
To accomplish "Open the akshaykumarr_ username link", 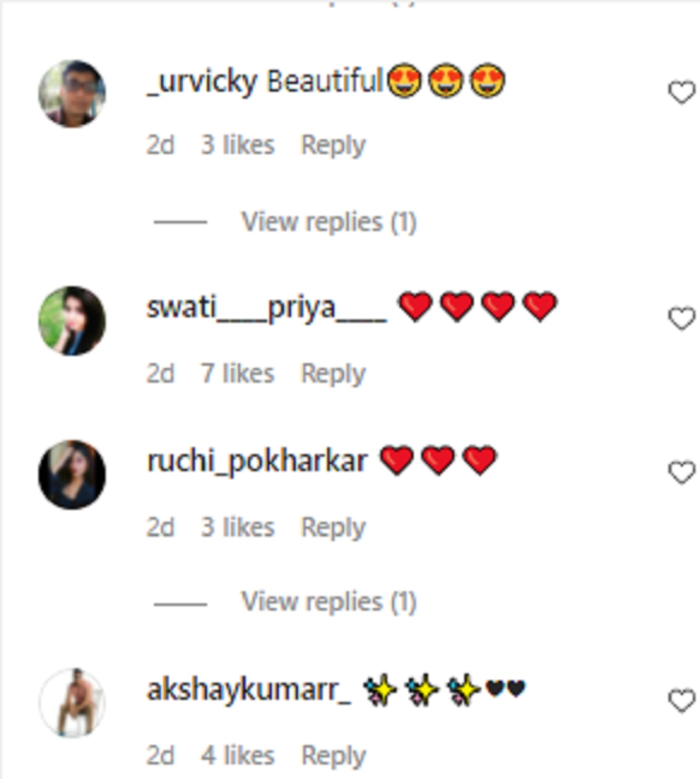I will (x=249, y=690).
